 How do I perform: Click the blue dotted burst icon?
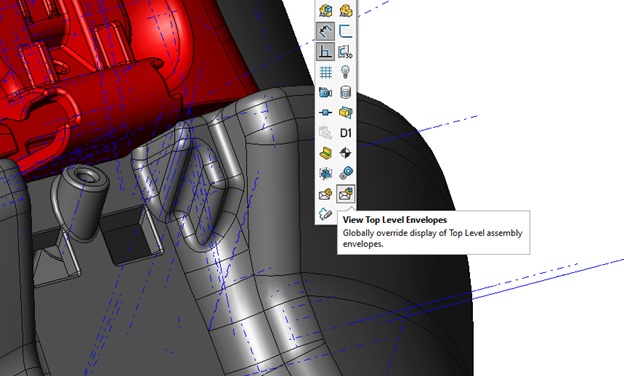[x=326, y=173]
